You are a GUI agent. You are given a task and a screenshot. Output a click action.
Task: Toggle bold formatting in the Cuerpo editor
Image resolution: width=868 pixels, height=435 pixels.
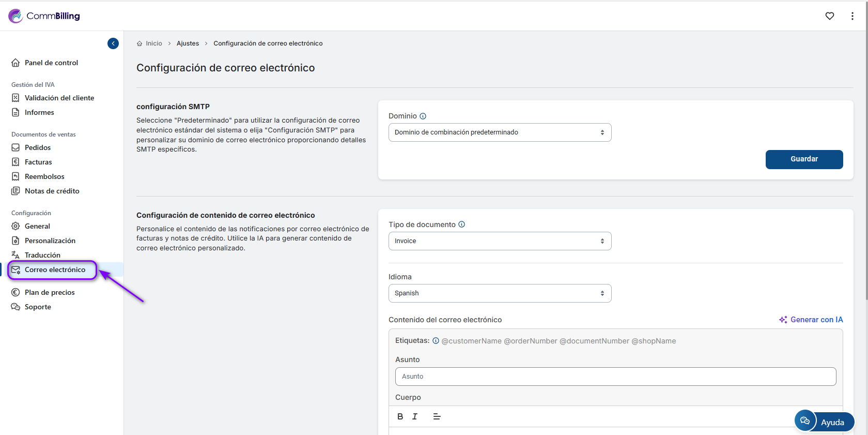coord(400,416)
